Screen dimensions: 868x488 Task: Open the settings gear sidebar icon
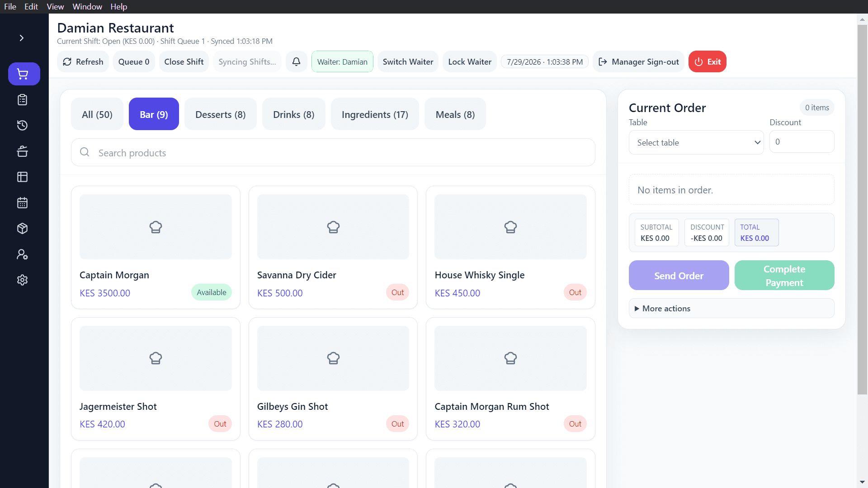[22, 280]
